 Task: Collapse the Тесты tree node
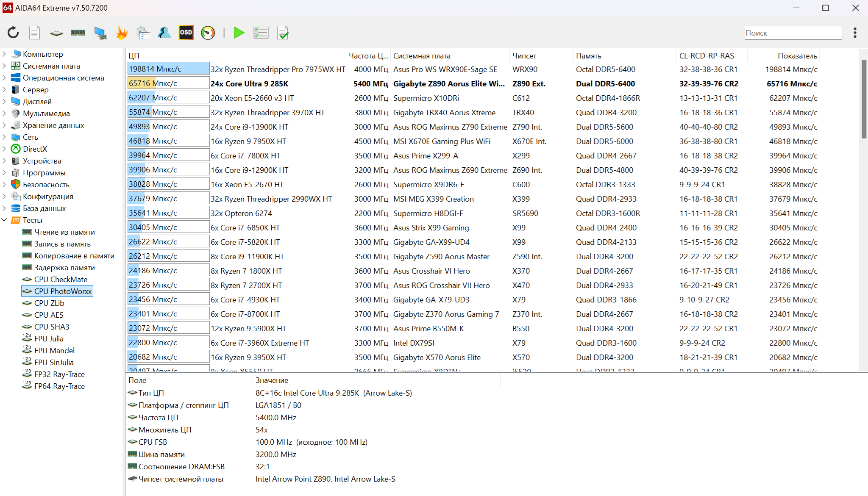4,220
